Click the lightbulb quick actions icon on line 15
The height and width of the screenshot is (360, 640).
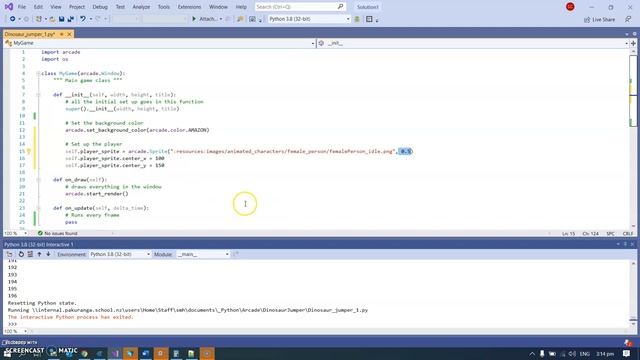29,151
